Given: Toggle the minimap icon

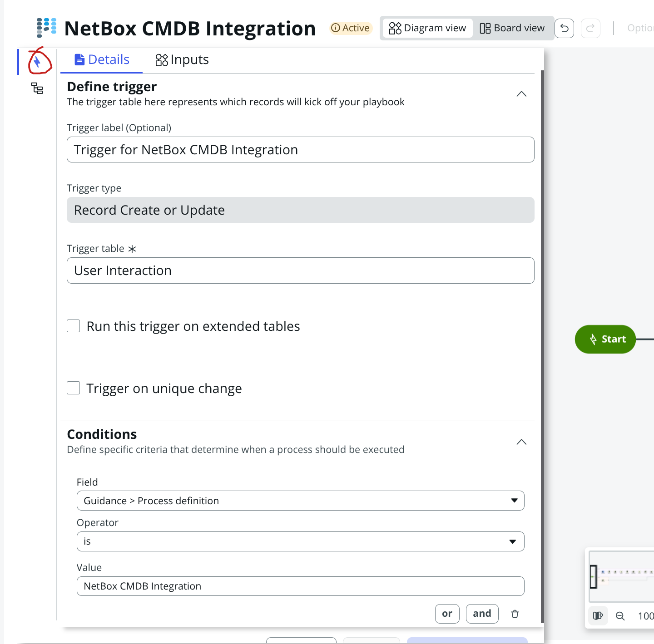Looking at the screenshot, I should (x=598, y=616).
